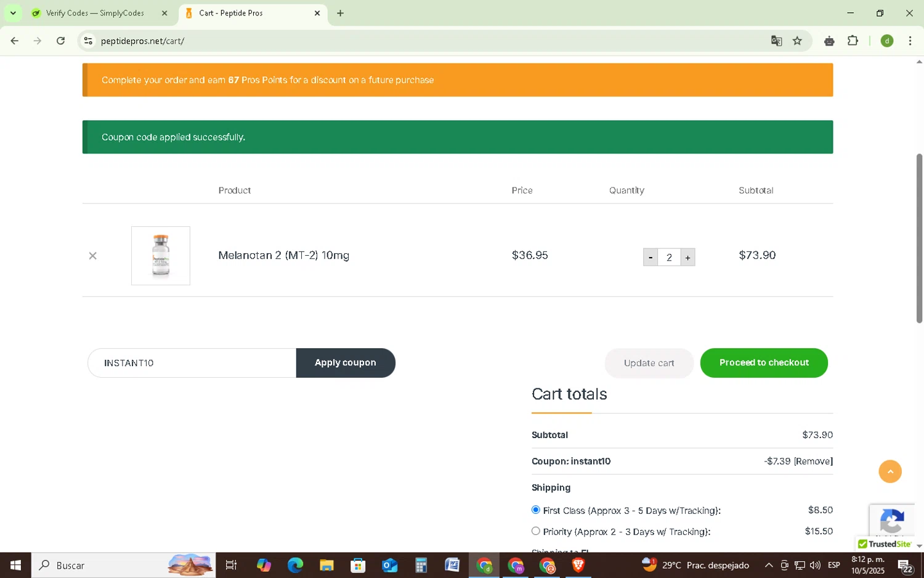This screenshot has width=924, height=578.
Task: Click the Update cart button
Action: pyautogui.click(x=649, y=363)
